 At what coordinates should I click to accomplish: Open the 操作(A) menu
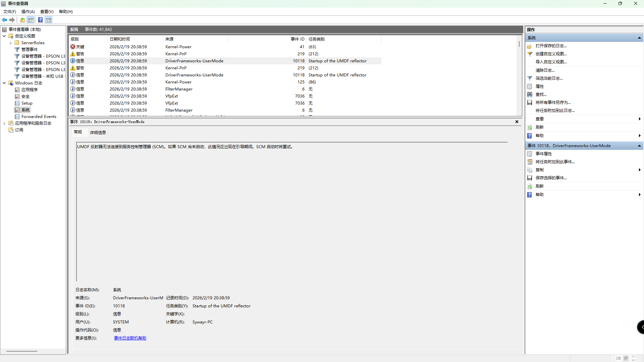click(28, 11)
